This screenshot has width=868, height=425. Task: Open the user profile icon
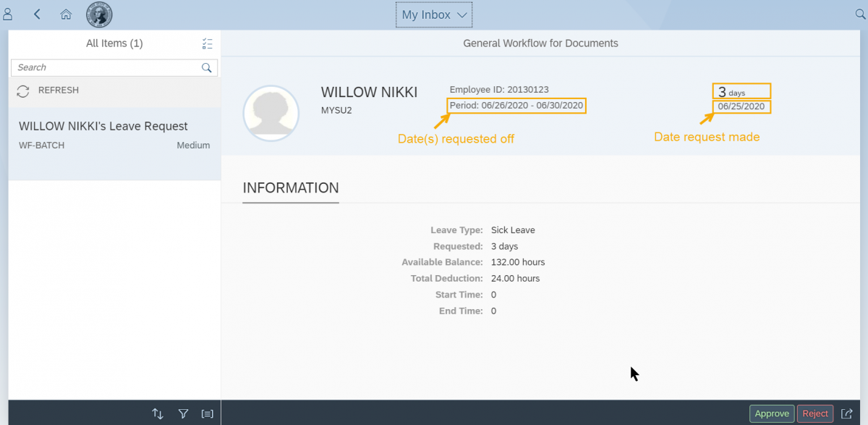(8, 14)
